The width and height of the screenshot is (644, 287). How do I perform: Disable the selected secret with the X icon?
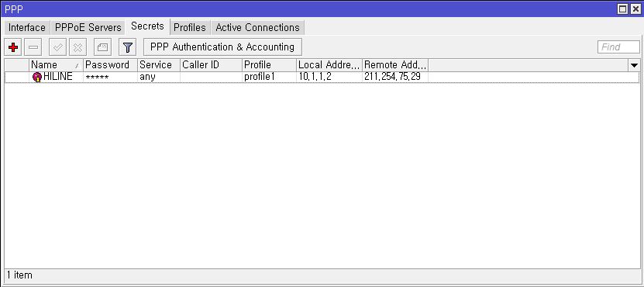coord(77,47)
